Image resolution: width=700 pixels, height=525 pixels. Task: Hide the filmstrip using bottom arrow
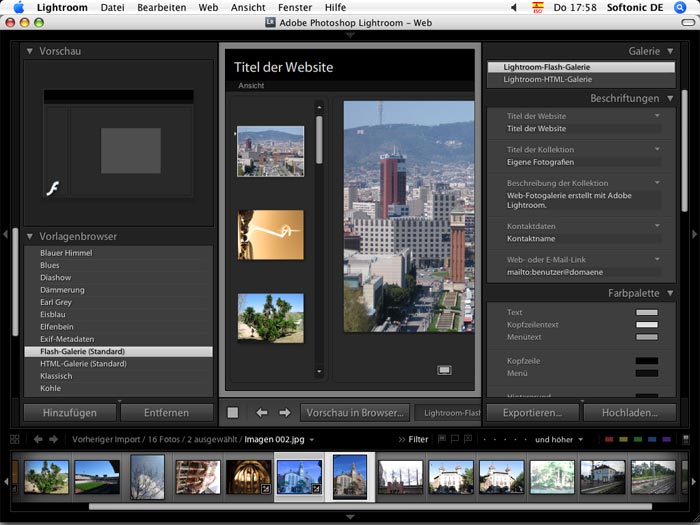(x=350, y=517)
